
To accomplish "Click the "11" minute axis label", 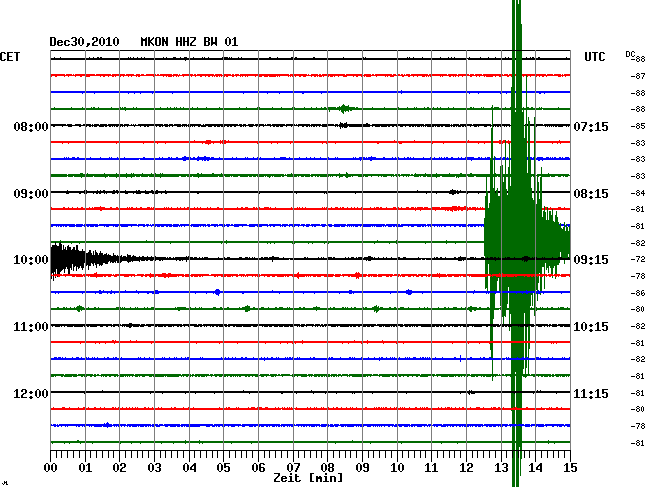I will click(x=431, y=468).
